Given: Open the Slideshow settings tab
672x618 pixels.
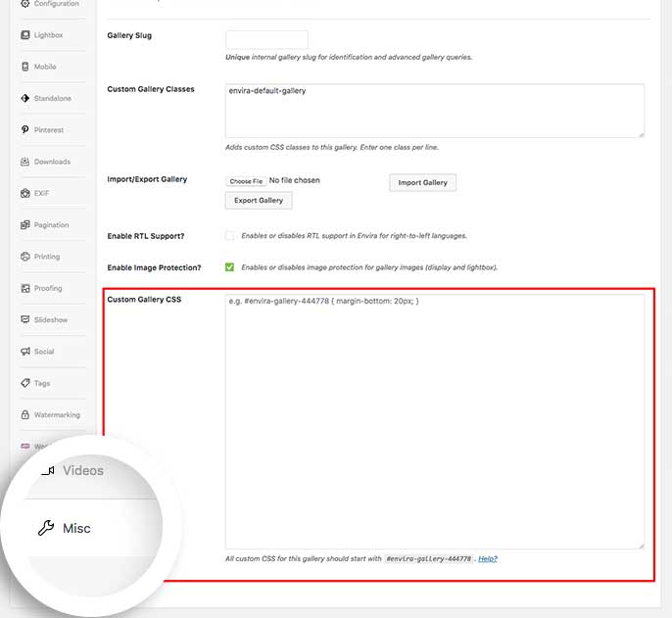Looking at the screenshot, I should click(50, 320).
